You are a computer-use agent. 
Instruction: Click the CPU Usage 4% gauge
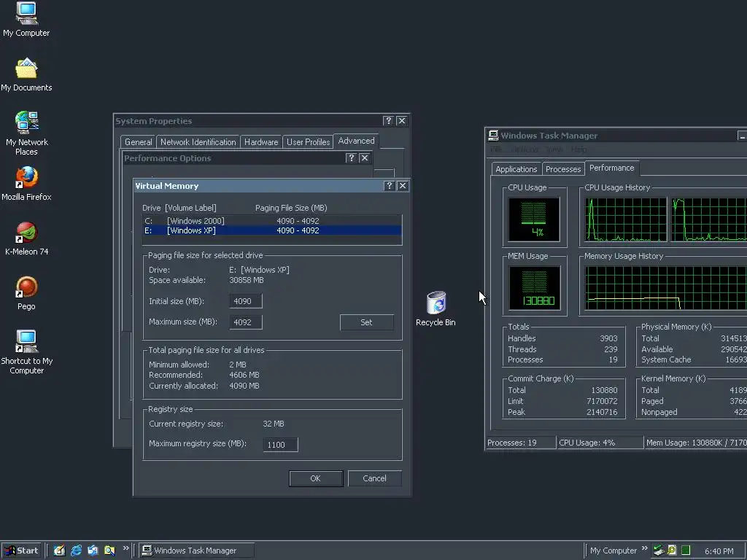[533, 219]
